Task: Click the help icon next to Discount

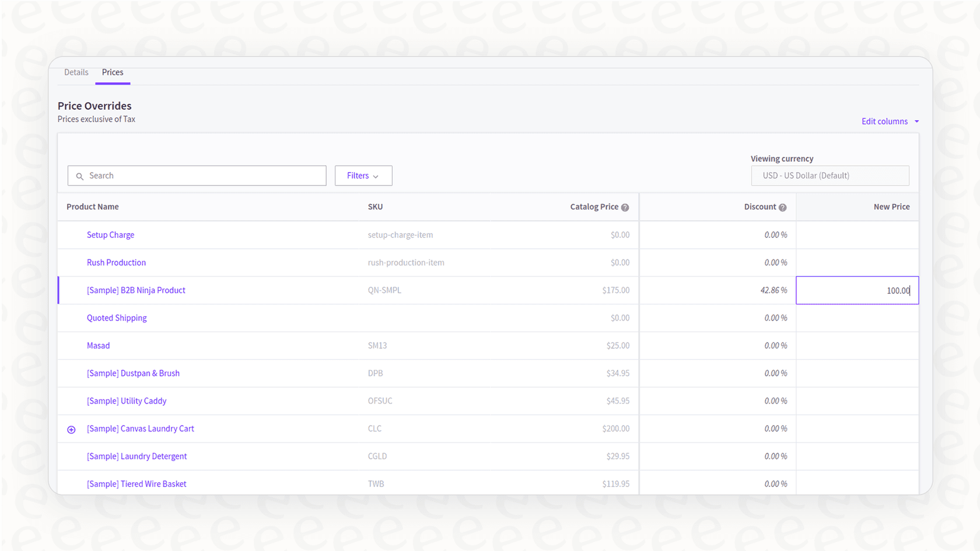Action: click(782, 207)
